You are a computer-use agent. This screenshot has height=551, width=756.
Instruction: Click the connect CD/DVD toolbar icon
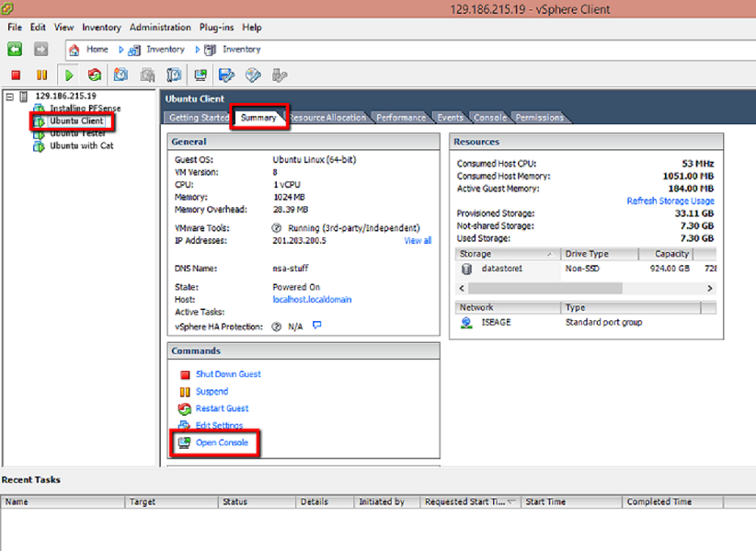pyautogui.click(x=253, y=75)
